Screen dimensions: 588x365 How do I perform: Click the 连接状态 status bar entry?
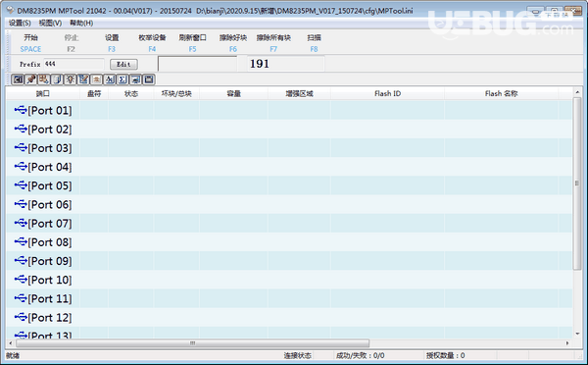[x=297, y=355]
